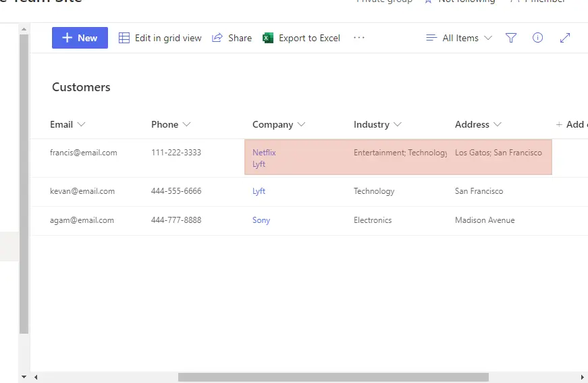The height and width of the screenshot is (383, 588).
Task: Click the Entertainment; Technology industry cell
Action: click(400, 153)
